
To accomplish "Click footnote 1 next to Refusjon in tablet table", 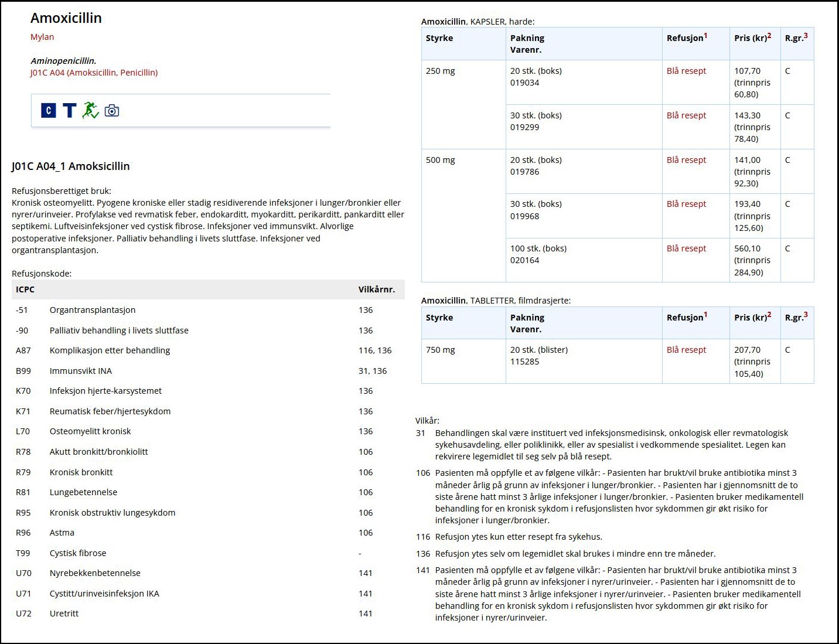I will (x=705, y=315).
